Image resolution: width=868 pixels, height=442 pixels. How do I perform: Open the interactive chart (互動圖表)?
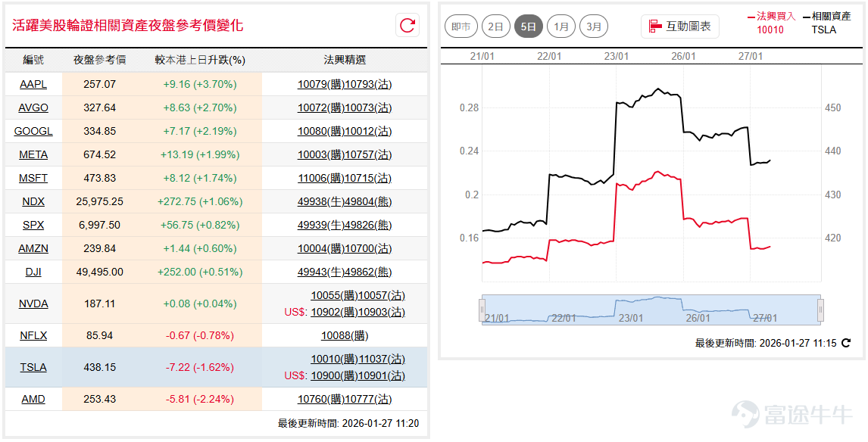click(680, 26)
